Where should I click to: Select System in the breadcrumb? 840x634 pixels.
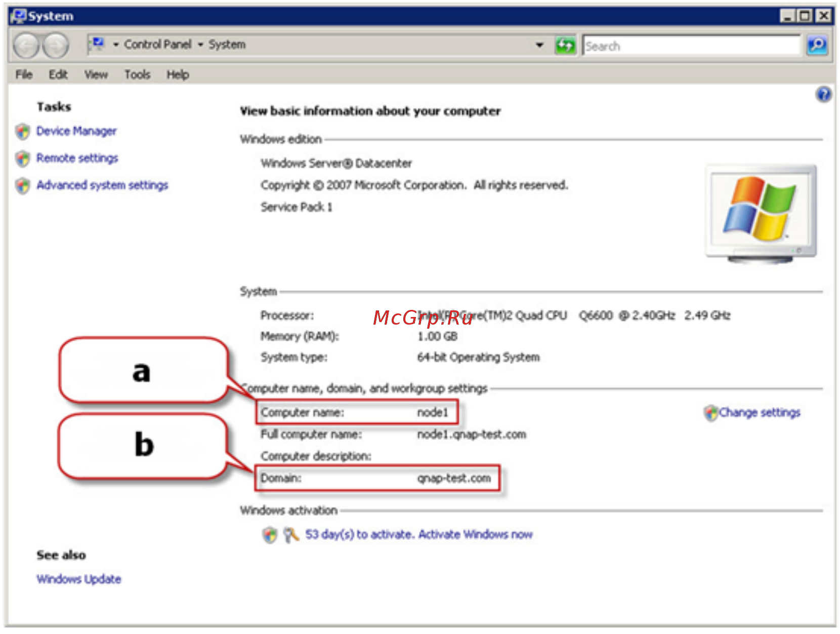(227, 45)
